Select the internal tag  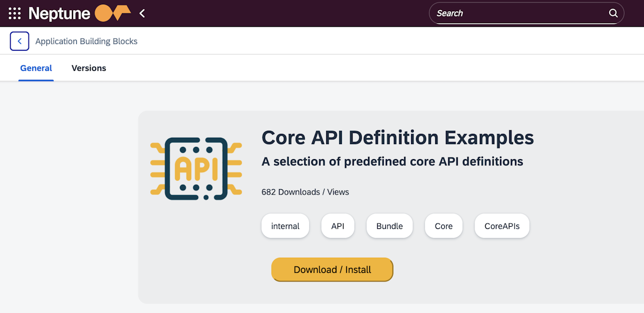[286, 226]
